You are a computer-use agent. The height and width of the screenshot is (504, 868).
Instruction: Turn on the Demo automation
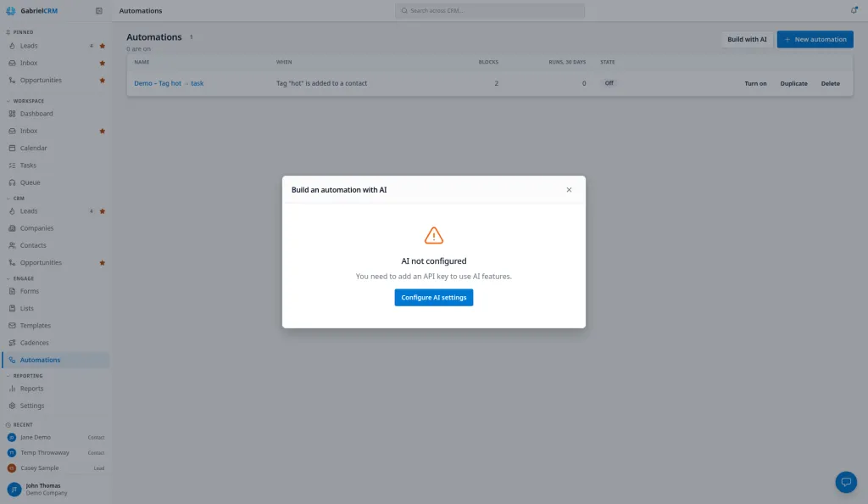click(755, 84)
